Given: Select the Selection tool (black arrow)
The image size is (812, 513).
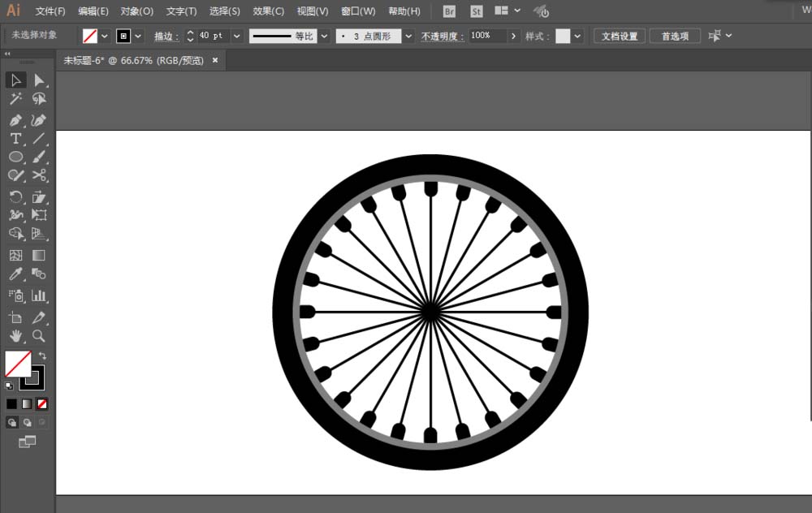Looking at the screenshot, I should click(15, 80).
